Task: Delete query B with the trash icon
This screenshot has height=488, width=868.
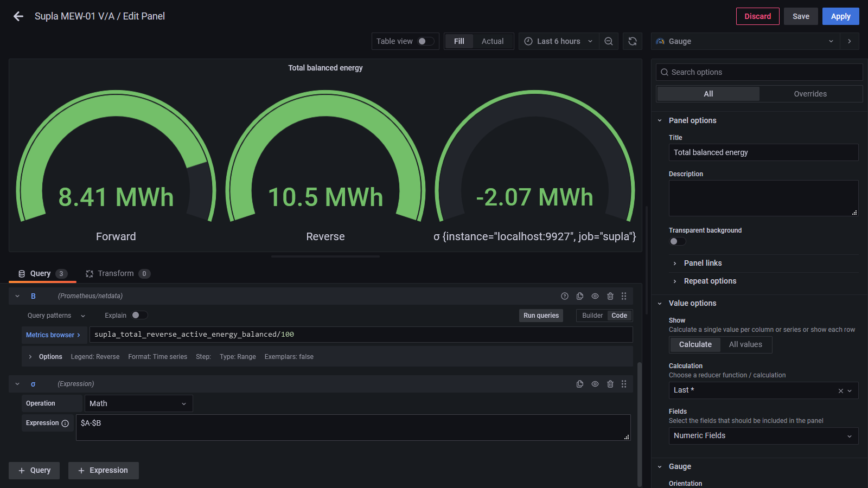Action: tap(610, 296)
